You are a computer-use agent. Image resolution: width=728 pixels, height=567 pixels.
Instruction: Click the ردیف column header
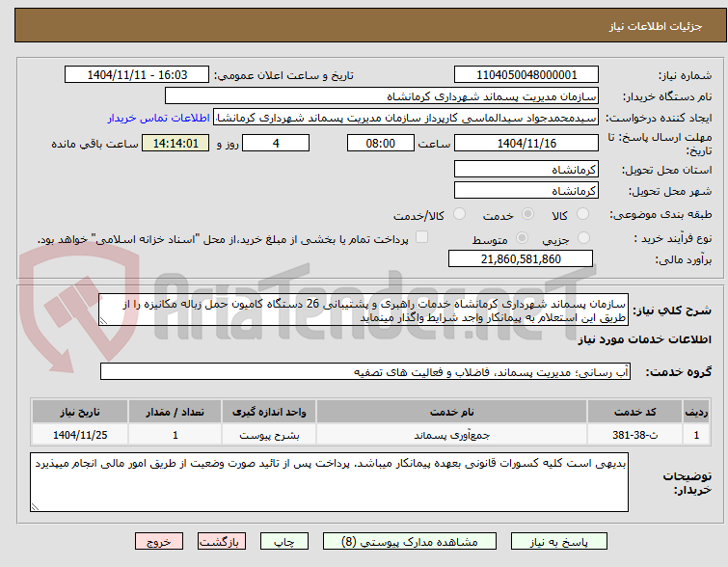tap(696, 412)
